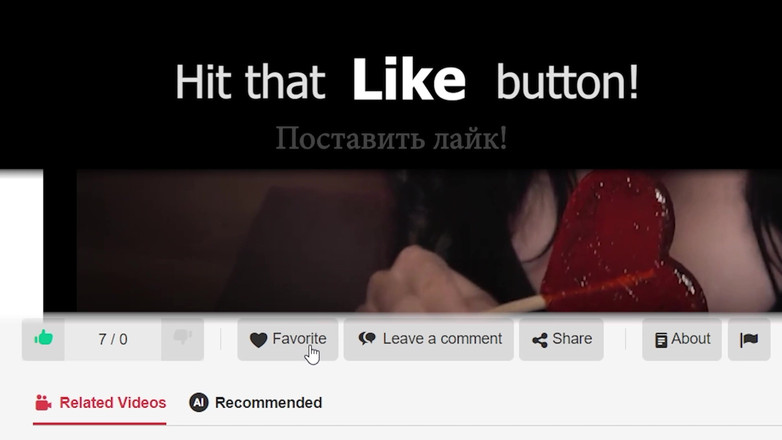The height and width of the screenshot is (440, 782).
Task: Click the green thumbs-up like icon
Action: point(43,338)
